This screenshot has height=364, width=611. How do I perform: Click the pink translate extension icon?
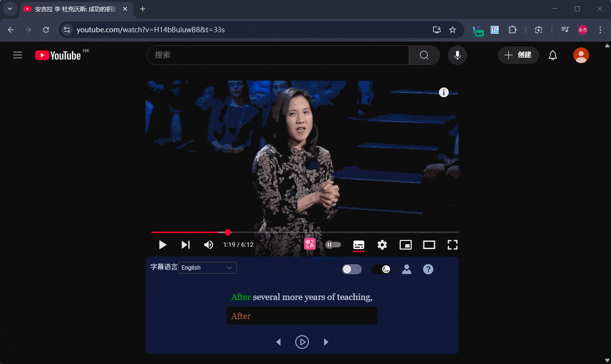coord(310,244)
